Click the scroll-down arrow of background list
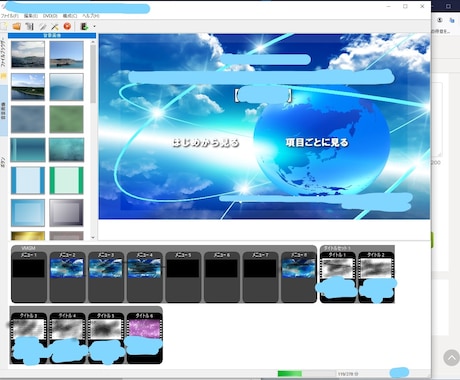The width and height of the screenshot is (460, 380). 93,237
